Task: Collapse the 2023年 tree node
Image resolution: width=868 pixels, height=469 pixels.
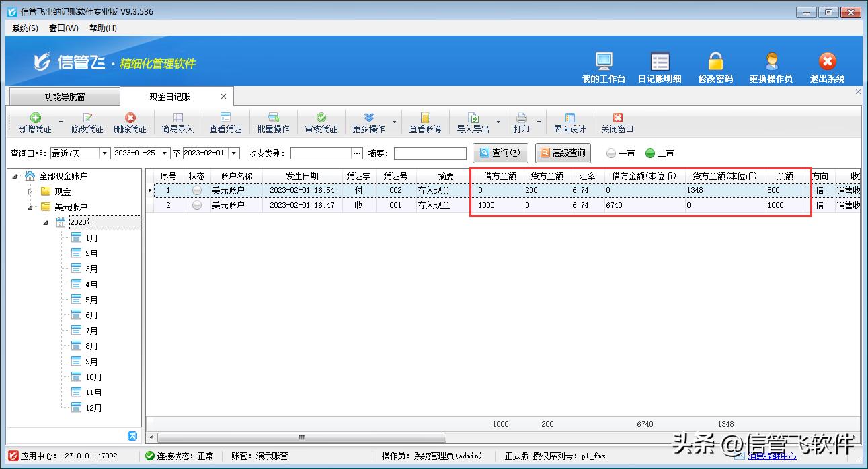Action: coord(46,222)
